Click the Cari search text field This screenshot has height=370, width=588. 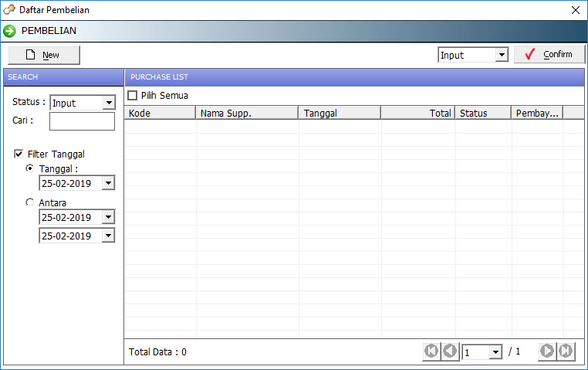(x=82, y=121)
